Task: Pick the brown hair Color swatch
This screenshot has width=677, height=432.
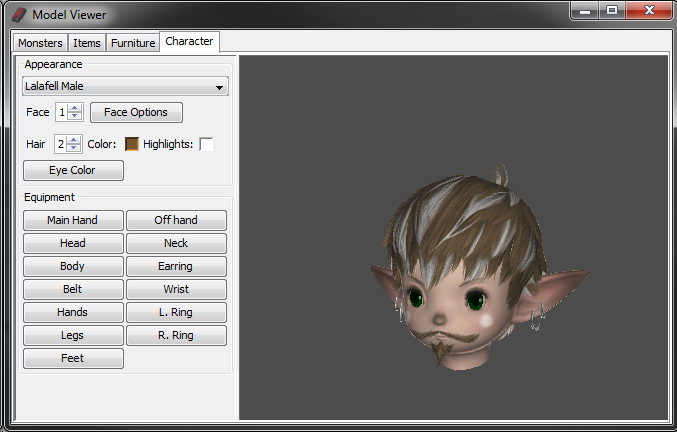Action: (132, 144)
